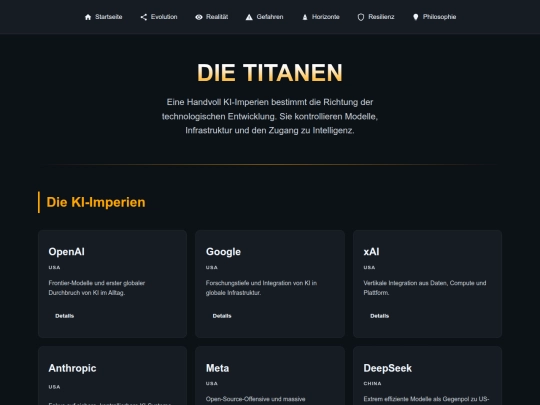Select the Meta card heading

[217, 368]
